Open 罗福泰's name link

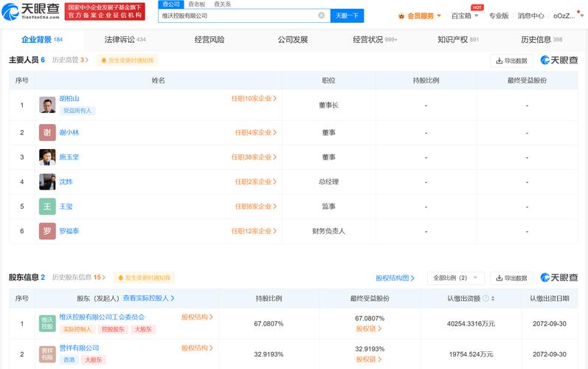[x=69, y=232]
